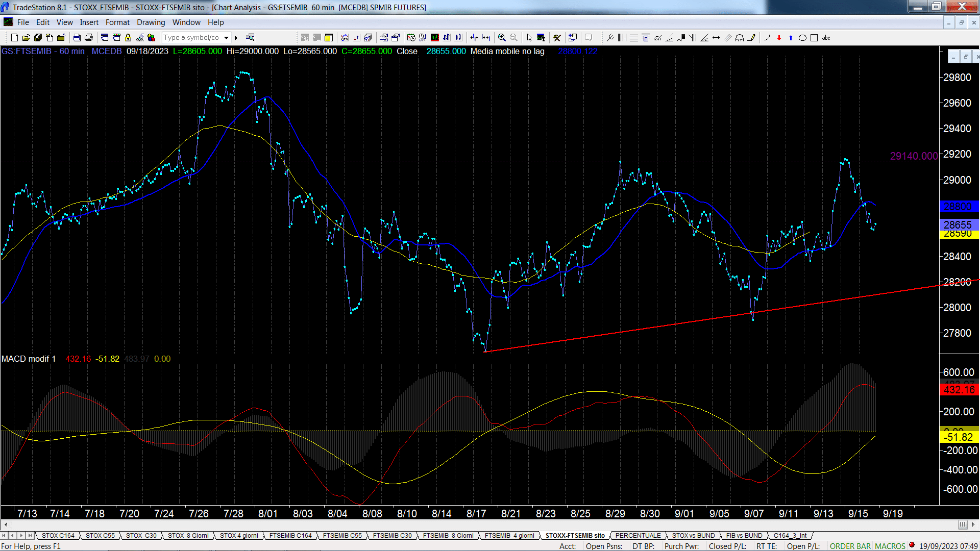Screen dimensions: 980x551
Task: Click the candlestick chart icon
Action: 458,37
